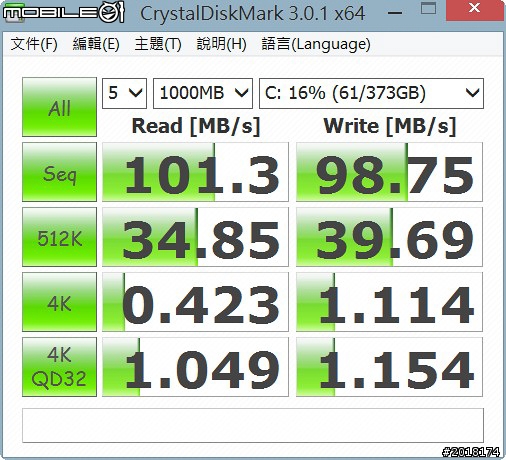
Task: Maximize the CrystalDiskMark window
Action: (x=428, y=9)
